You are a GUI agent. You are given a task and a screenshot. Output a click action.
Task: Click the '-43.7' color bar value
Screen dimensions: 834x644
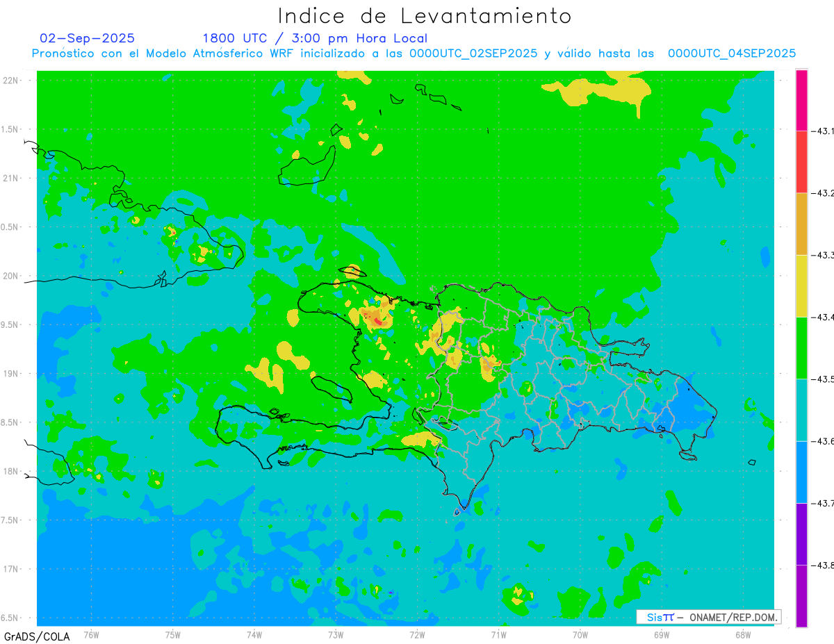[824, 503]
